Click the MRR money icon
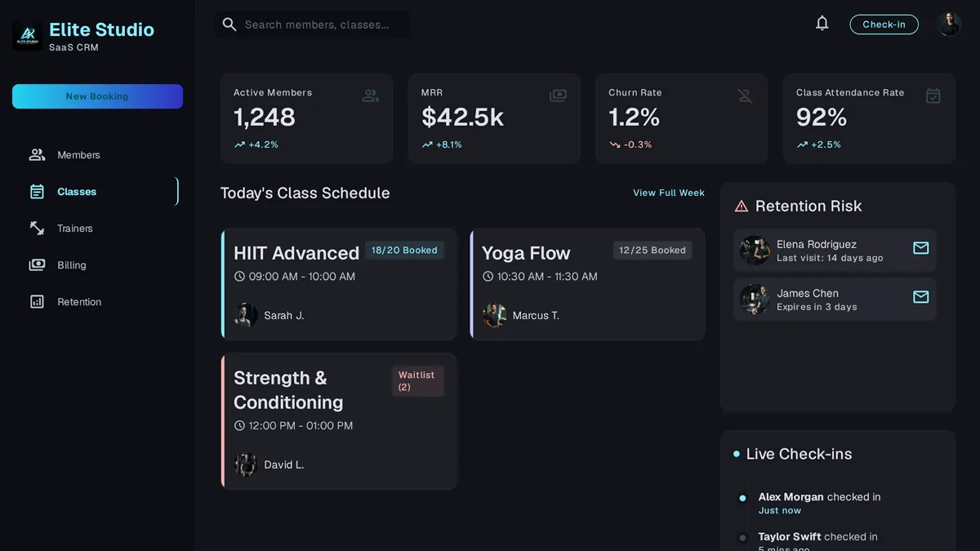 pos(558,96)
